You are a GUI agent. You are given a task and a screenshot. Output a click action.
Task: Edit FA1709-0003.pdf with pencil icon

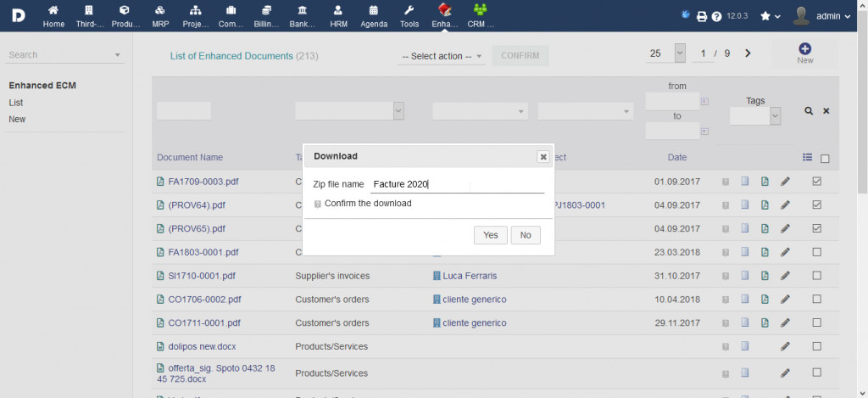click(786, 182)
